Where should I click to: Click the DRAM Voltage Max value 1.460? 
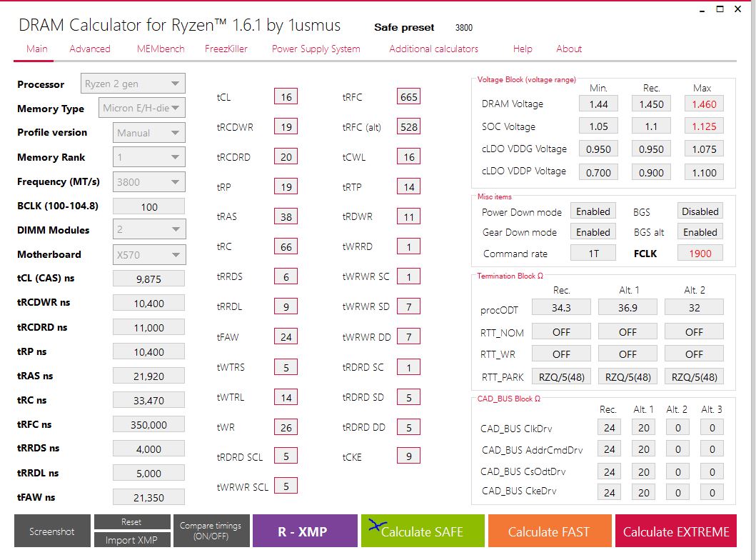coord(704,104)
